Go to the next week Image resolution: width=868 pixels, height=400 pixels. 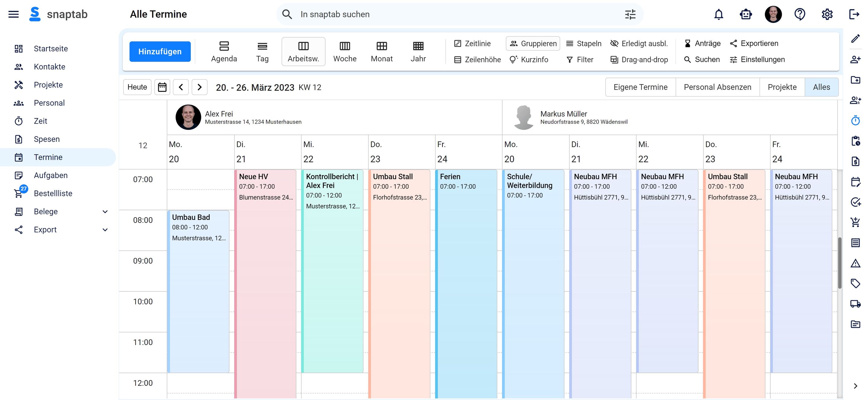click(200, 87)
